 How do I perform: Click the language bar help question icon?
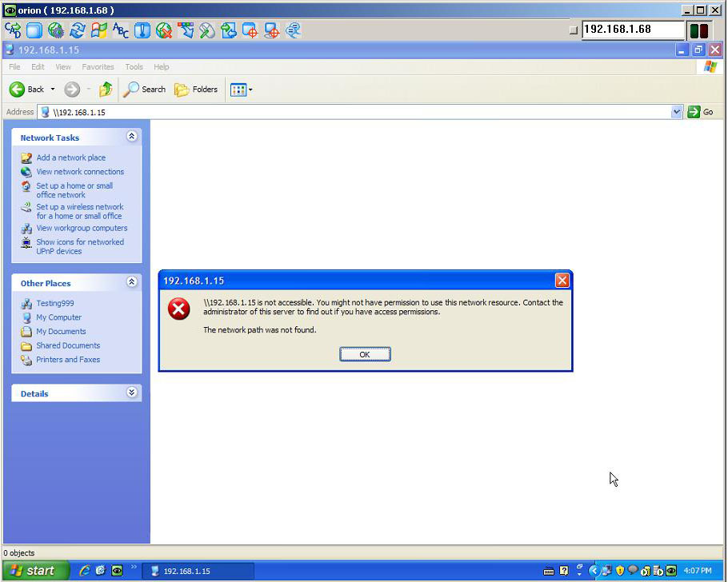564,571
